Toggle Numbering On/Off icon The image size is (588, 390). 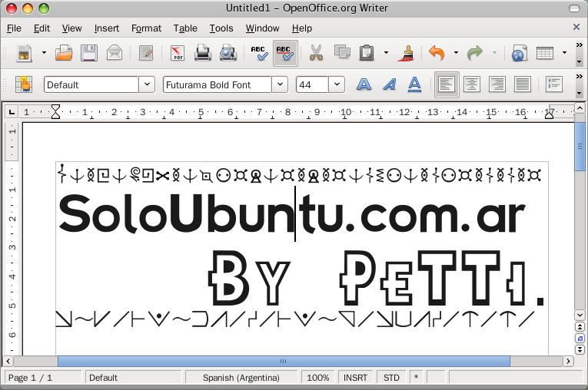[554, 84]
